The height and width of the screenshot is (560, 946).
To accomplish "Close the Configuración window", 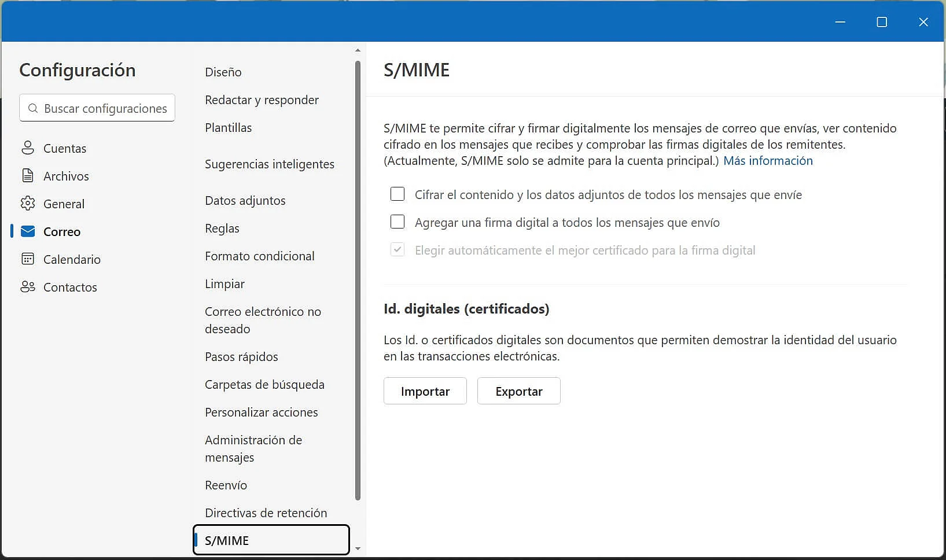I will point(923,22).
